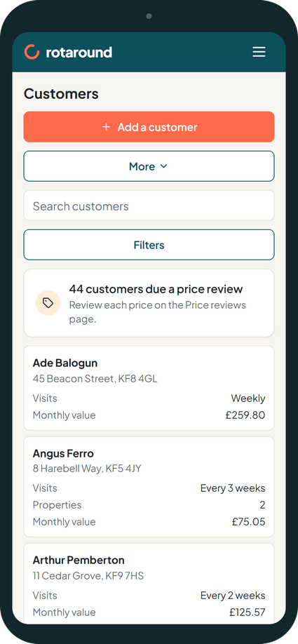
Task: Click monthly value '£75.05'
Action: tap(248, 522)
